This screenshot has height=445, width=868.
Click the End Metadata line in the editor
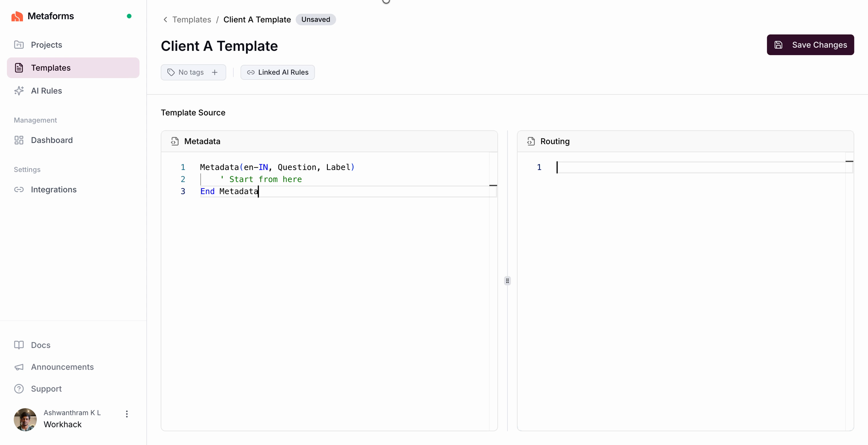[x=229, y=192]
